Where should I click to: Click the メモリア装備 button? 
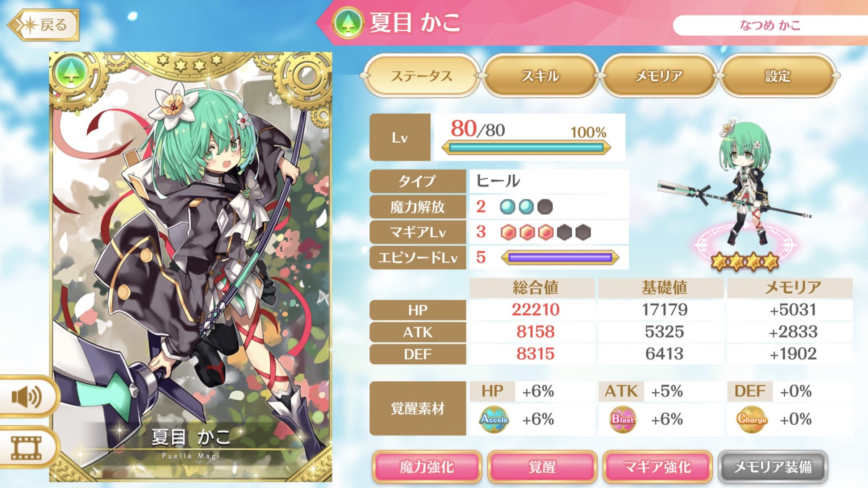[773, 467]
